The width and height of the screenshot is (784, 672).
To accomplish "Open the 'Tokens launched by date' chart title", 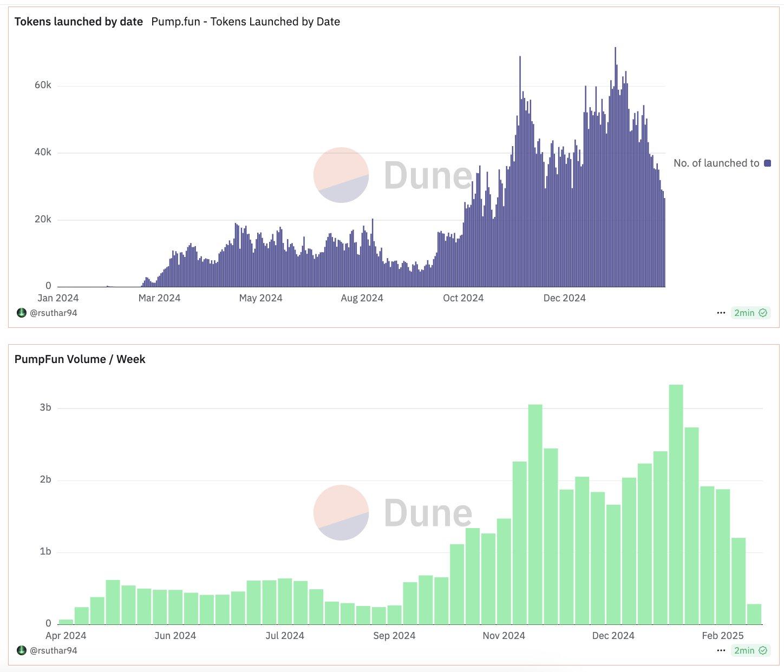I will (x=79, y=22).
